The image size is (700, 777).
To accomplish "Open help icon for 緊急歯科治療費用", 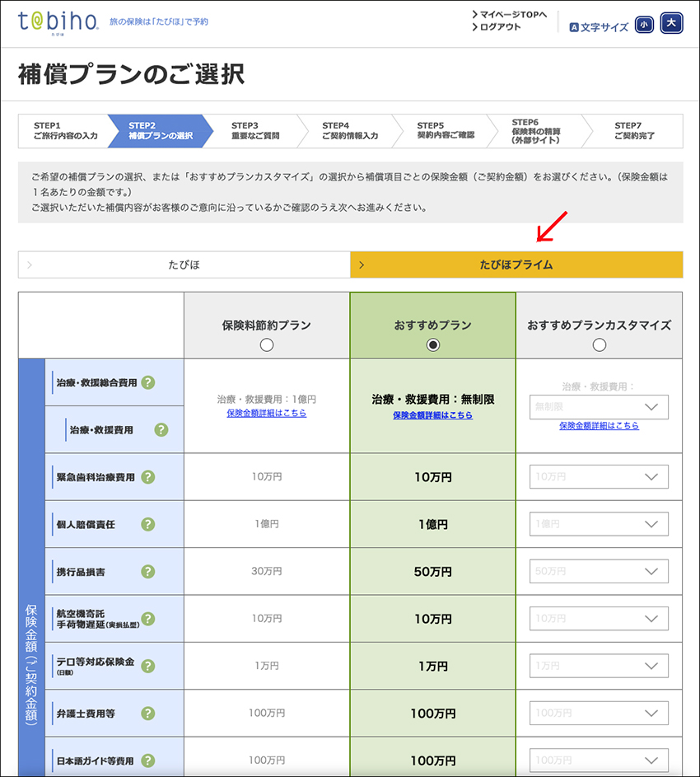I will pyautogui.click(x=147, y=477).
